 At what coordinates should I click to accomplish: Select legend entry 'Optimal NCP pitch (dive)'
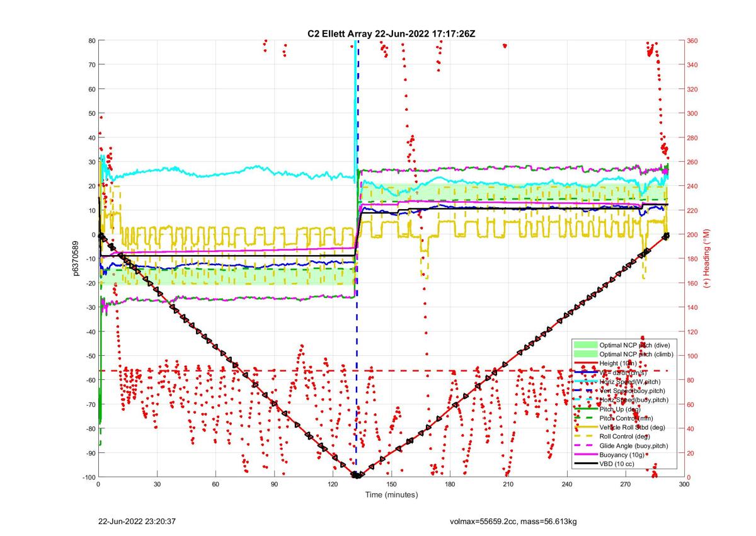point(634,345)
